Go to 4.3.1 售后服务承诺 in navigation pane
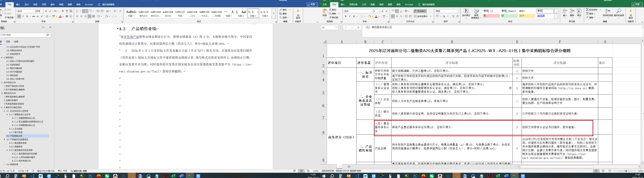The width and height of the screenshot is (644, 178). point(18,143)
